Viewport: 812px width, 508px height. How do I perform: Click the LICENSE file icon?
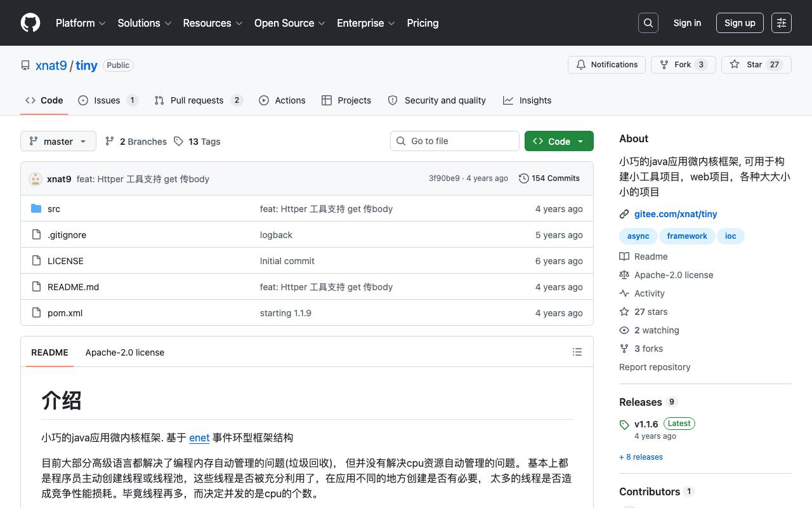[36, 261]
